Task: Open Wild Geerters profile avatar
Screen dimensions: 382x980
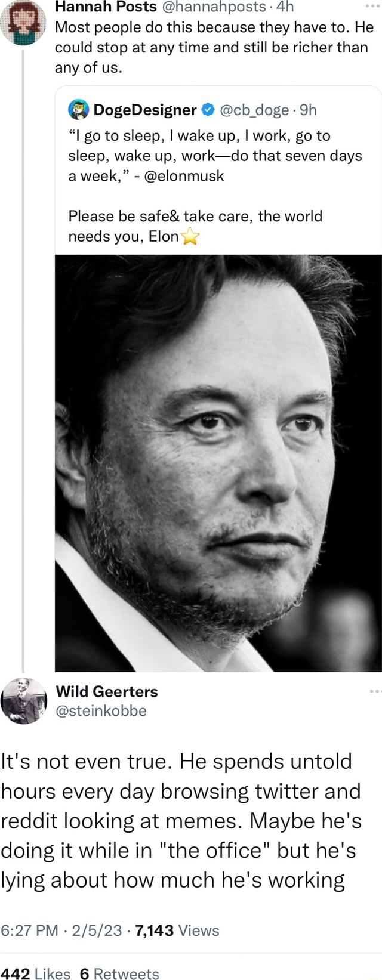Action: pos(23,700)
